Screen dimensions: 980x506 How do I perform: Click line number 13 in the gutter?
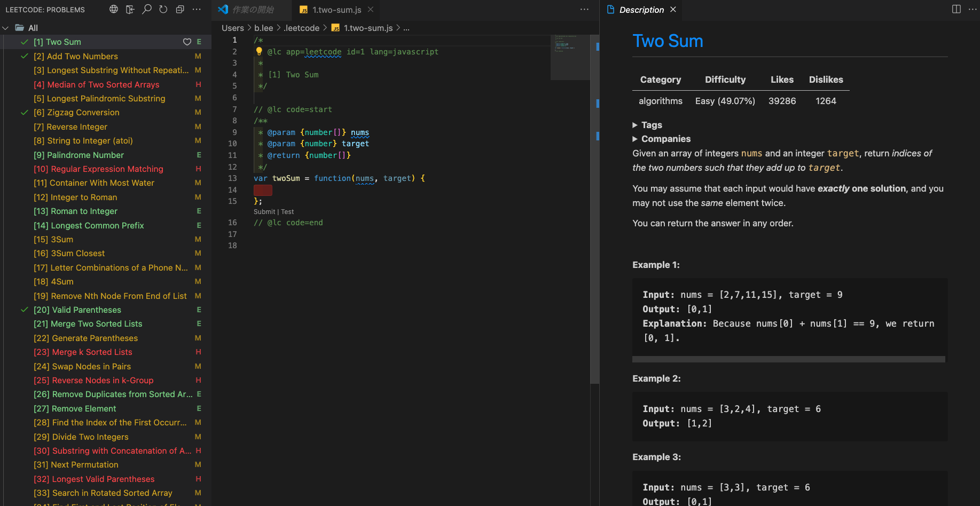tap(232, 178)
